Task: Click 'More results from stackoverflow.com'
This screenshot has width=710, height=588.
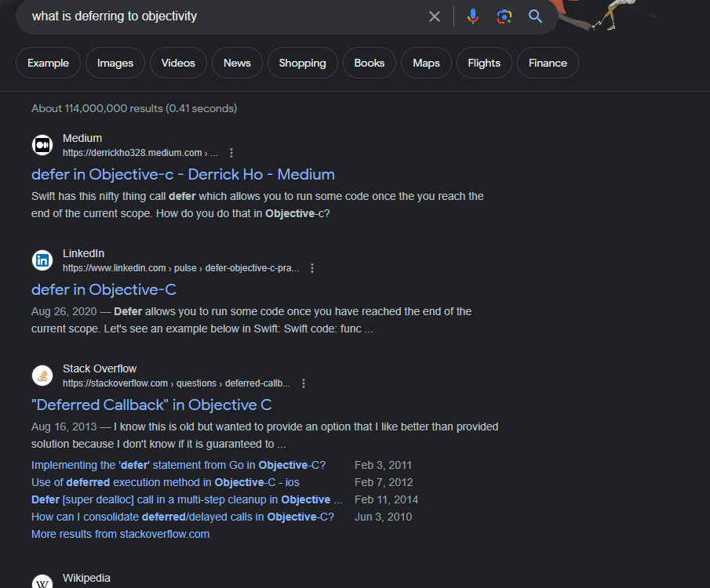Action: 121,534
